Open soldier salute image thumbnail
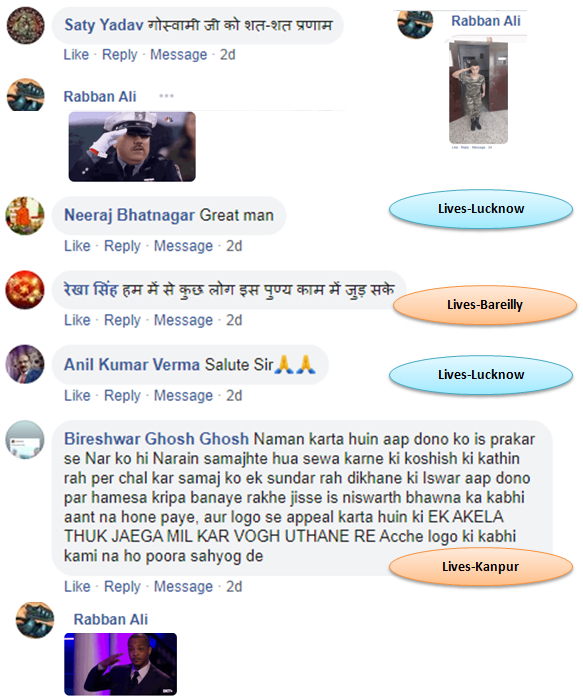Screen dimensions: 583x697 click(478, 92)
